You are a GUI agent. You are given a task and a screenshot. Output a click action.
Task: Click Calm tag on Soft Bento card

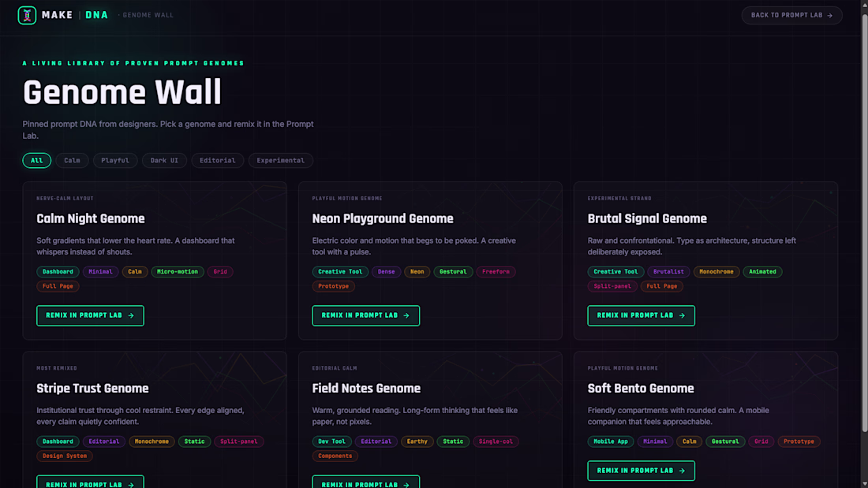pos(689,441)
